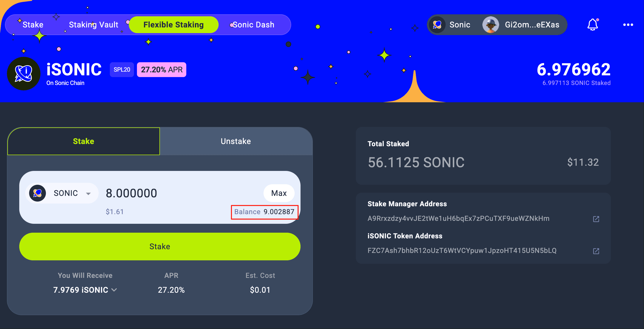
Task: Select the Stake tab in panel
Action: (x=83, y=141)
